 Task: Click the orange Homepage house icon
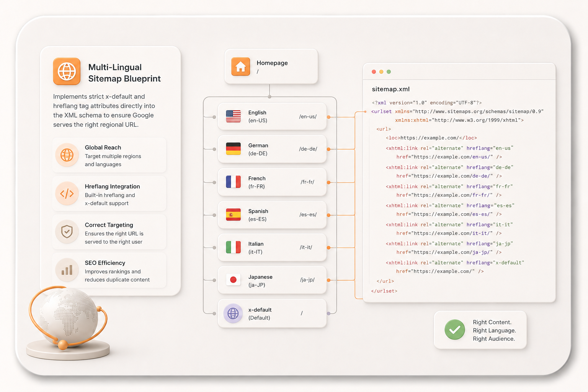(240, 67)
